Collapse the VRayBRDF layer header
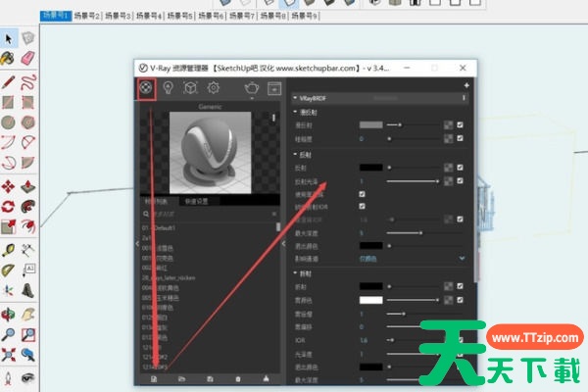Screen dimensions: 588x392 pyautogui.click(x=295, y=98)
